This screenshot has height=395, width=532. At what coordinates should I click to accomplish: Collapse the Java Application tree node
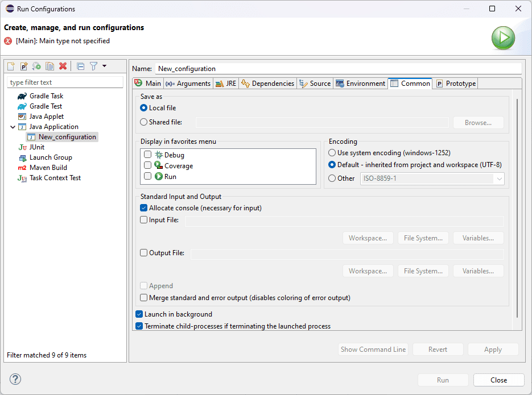(x=13, y=127)
